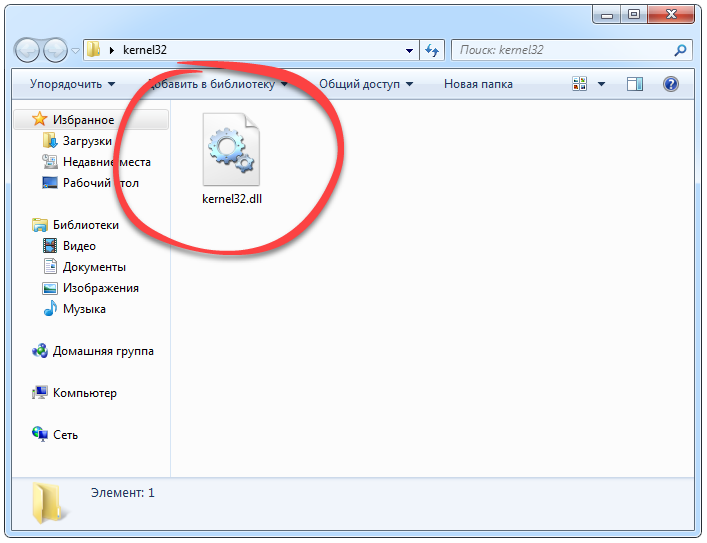Open Help with question mark icon
This screenshot has width=707, height=543.
click(x=670, y=84)
